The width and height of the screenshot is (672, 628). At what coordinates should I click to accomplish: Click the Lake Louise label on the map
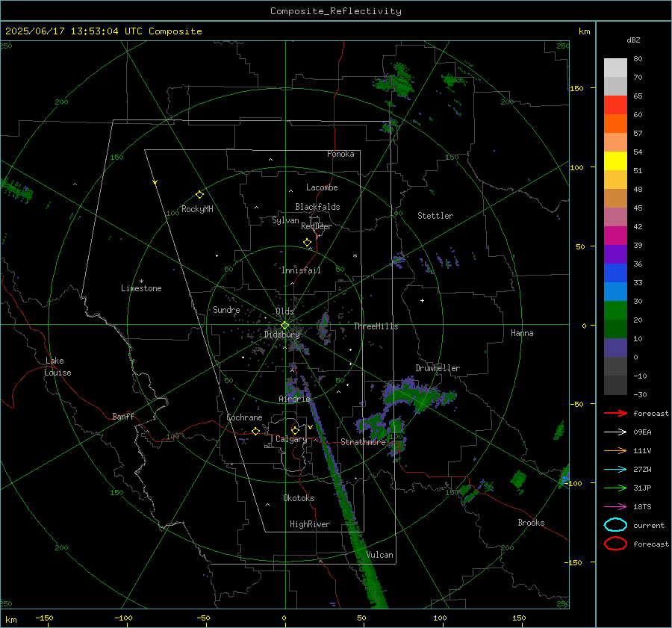(x=57, y=367)
